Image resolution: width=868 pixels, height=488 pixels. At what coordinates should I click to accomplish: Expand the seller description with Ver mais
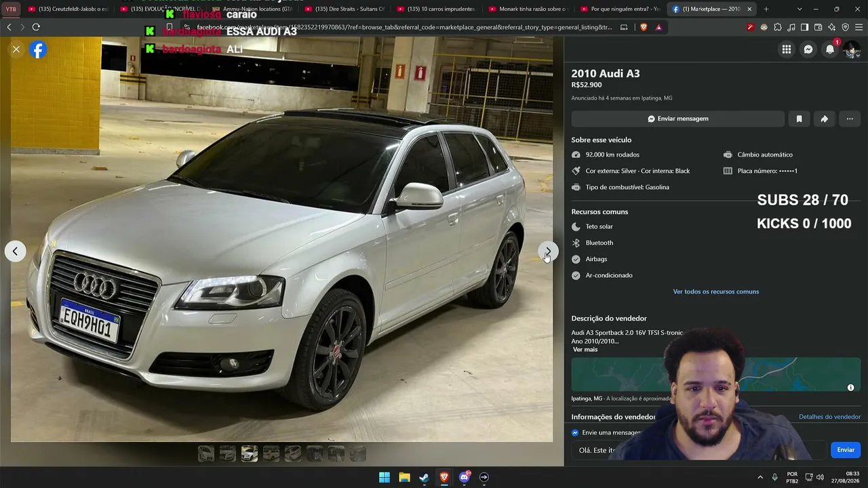585,350
